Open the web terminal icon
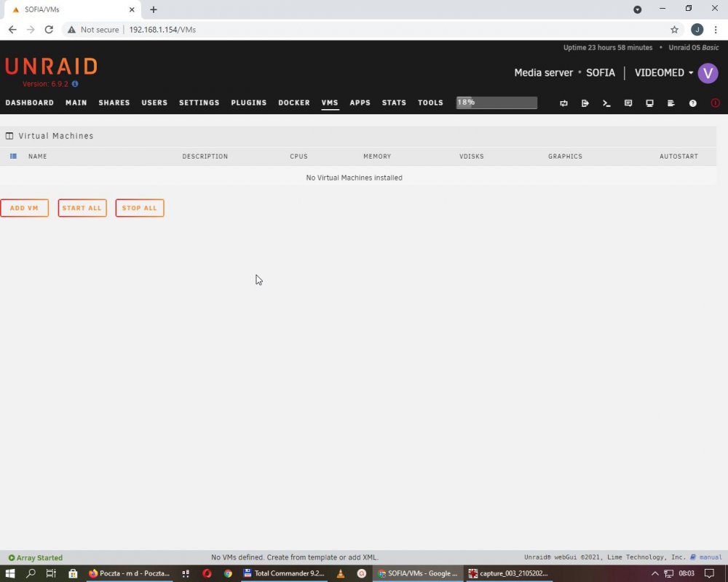The height and width of the screenshot is (582, 728). [x=606, y=103]
